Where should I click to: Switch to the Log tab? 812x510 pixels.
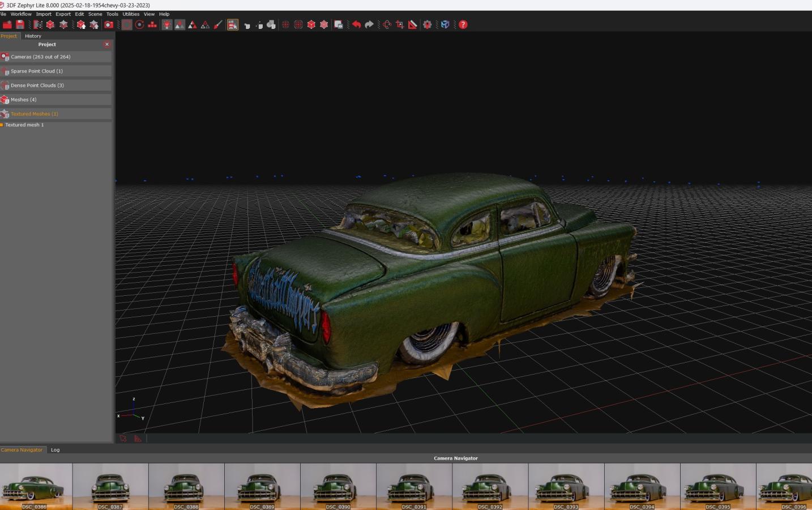55,450
